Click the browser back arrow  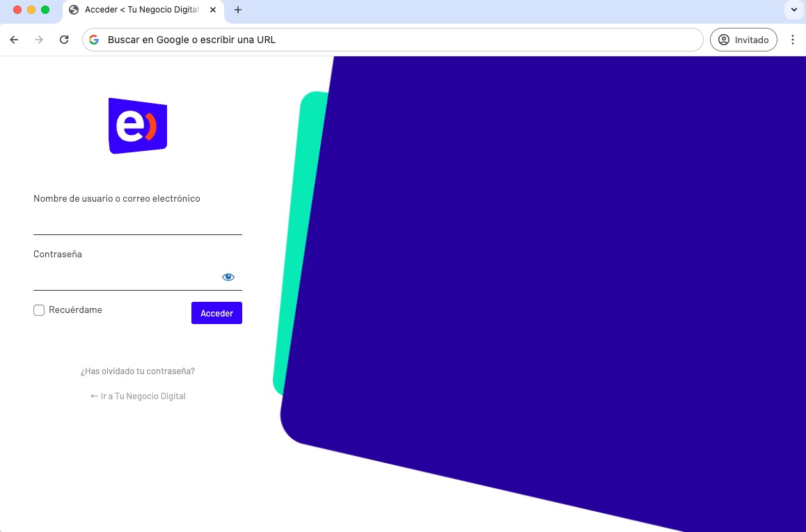[x=14, y=40]
